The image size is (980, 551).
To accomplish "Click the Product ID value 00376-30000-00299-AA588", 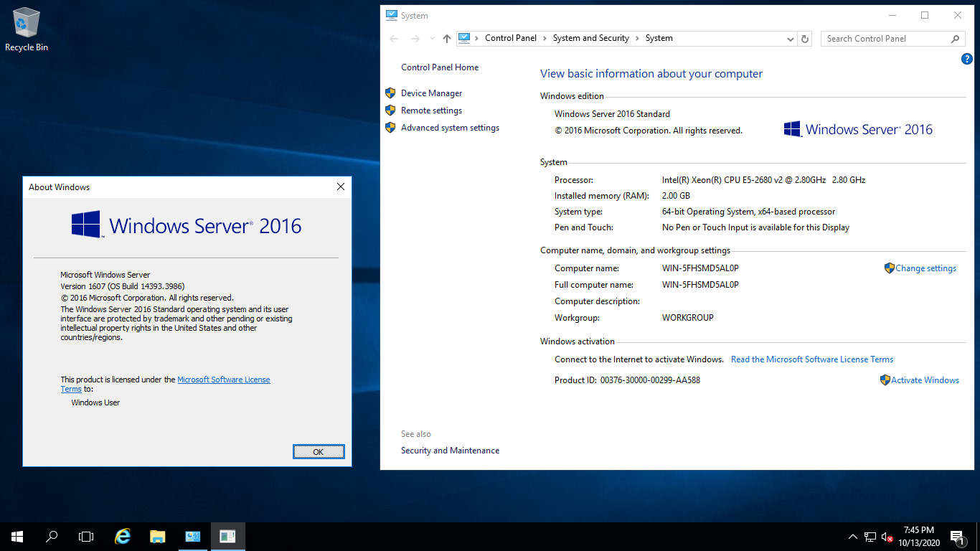I will [x=650, y=380].
